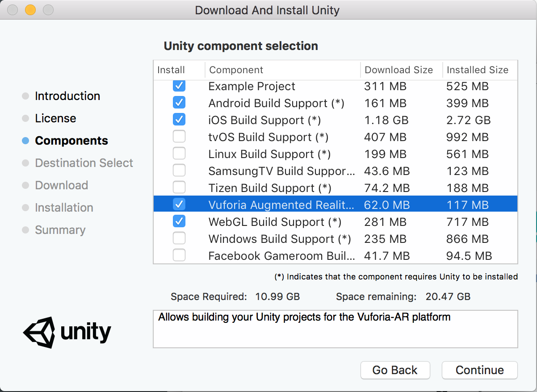Image resolution: width=537 pixels, height=392 pixels.
Task: Click the blue Components step bullet
Action: pos(25,141)
